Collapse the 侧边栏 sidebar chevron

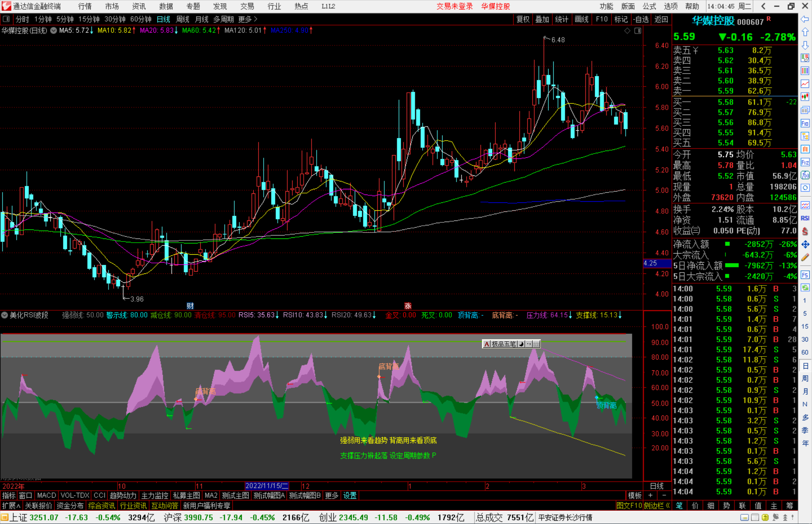668,506
